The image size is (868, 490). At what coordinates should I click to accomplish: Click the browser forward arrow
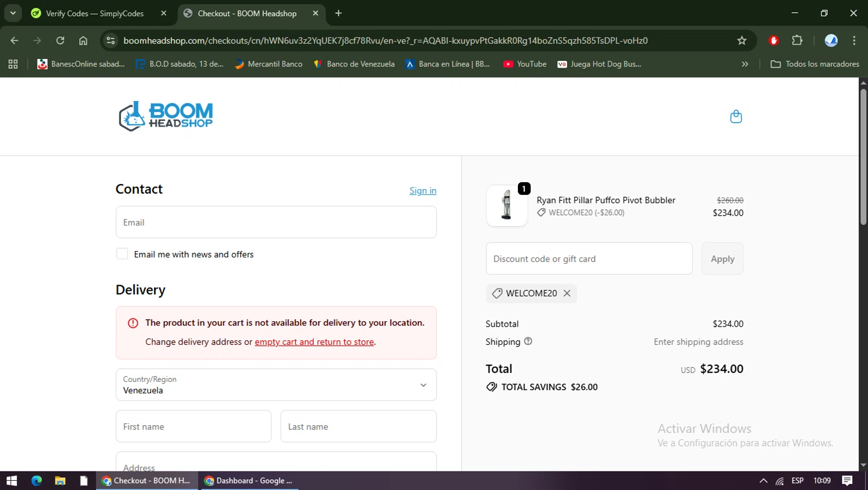click(37, 40)
